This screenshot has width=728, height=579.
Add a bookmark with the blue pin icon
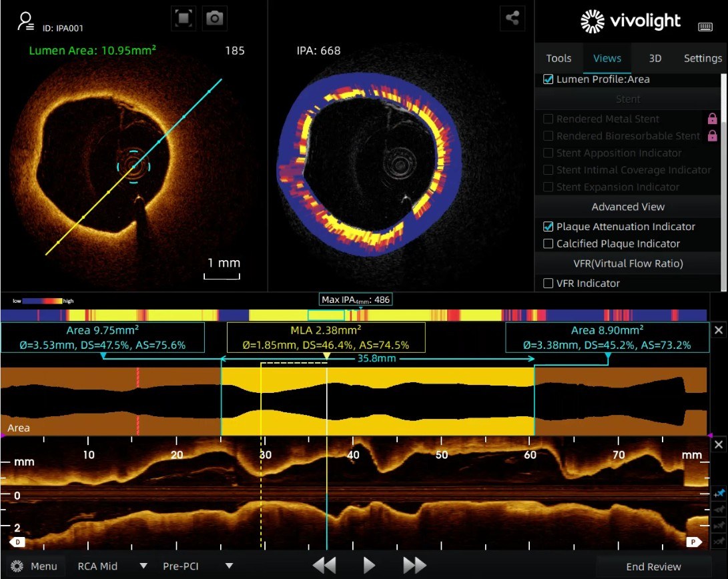pyautogui.click(x=719, y=494)
